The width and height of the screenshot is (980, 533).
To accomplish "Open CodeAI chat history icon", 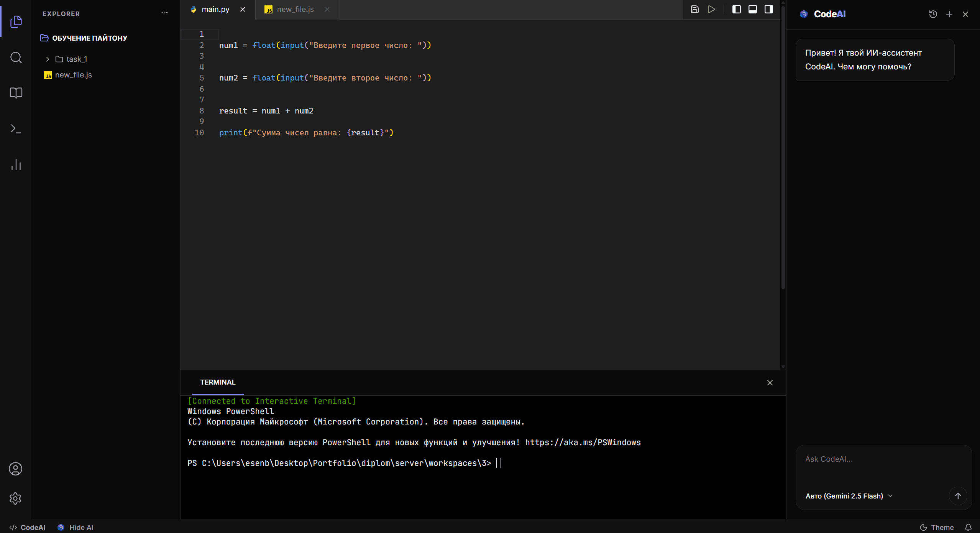I will [x=933, y=14].
